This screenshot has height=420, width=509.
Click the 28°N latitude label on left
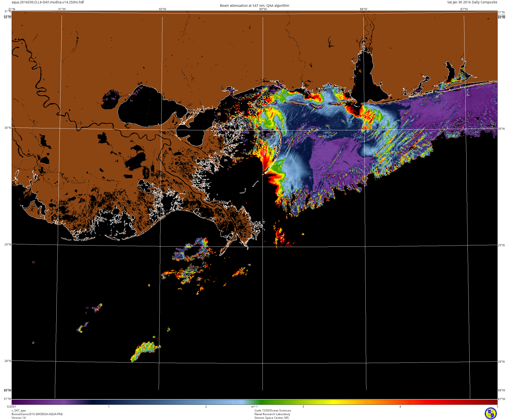point(8,361)
